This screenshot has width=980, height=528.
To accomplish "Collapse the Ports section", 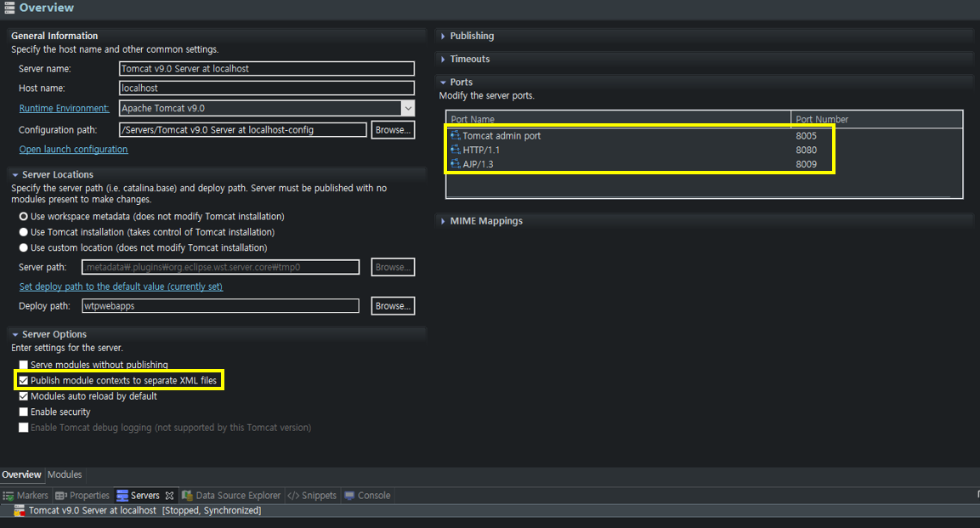I will (x=443, y=82).
